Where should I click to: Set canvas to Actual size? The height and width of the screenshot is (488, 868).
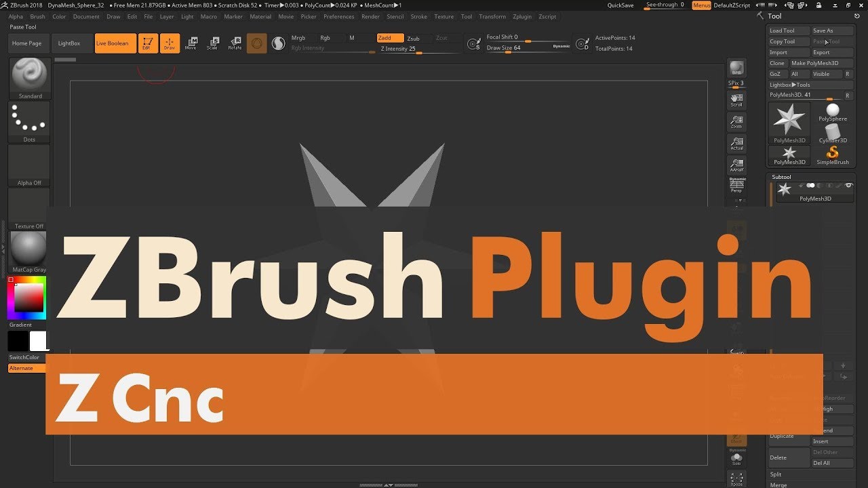point(736,144)
